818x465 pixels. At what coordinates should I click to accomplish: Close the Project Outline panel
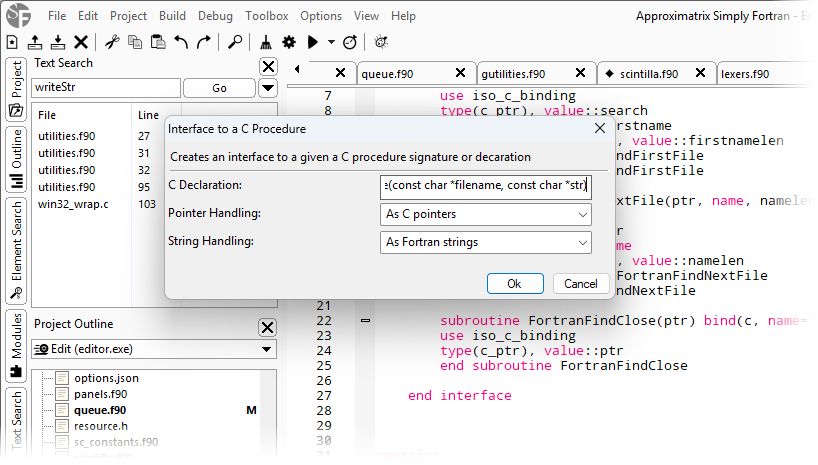coord(267,328)
